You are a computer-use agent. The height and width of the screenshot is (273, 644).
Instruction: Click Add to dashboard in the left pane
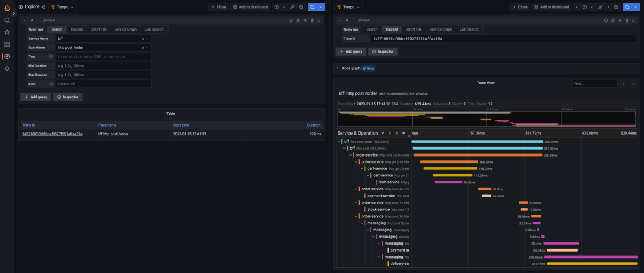[x=251, y=7]
